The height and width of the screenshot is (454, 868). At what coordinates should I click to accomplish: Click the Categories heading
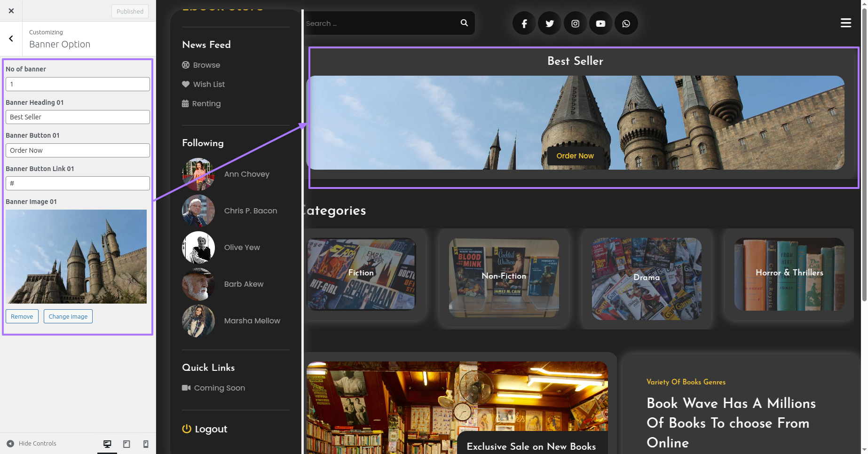(x=334, y=211)
